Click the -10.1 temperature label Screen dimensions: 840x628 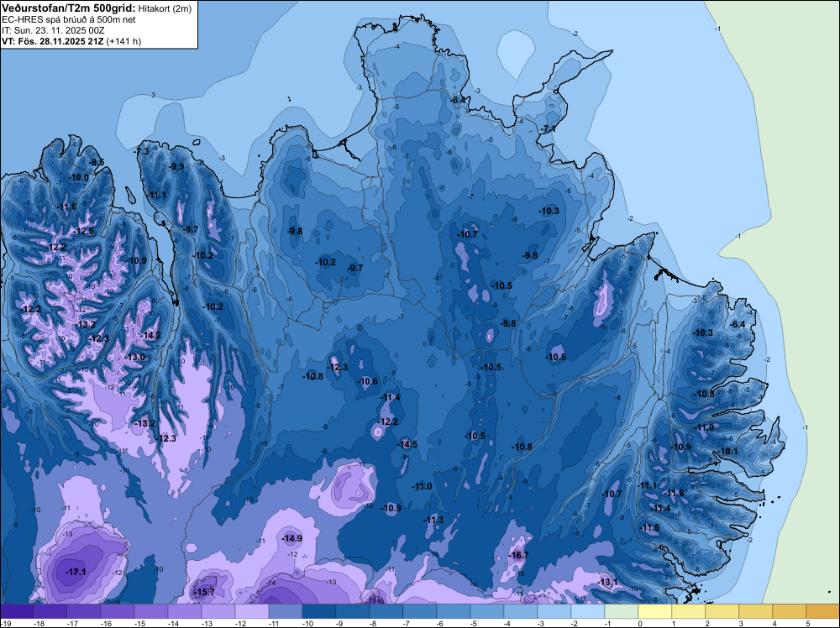728,451
